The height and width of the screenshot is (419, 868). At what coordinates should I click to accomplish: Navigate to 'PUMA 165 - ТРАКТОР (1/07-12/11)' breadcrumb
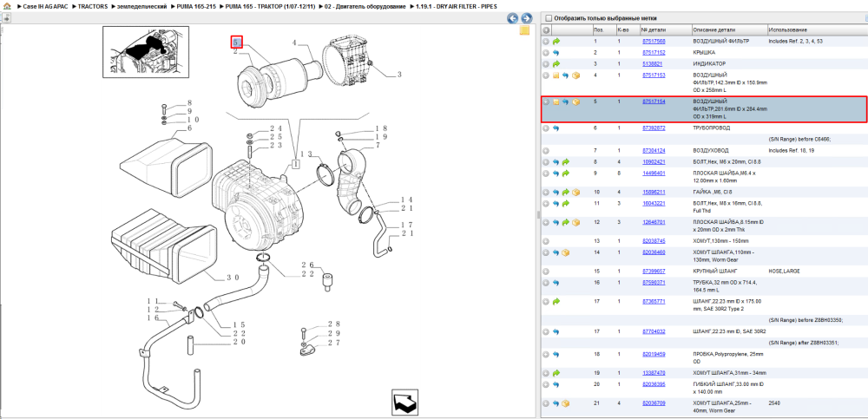270,6
